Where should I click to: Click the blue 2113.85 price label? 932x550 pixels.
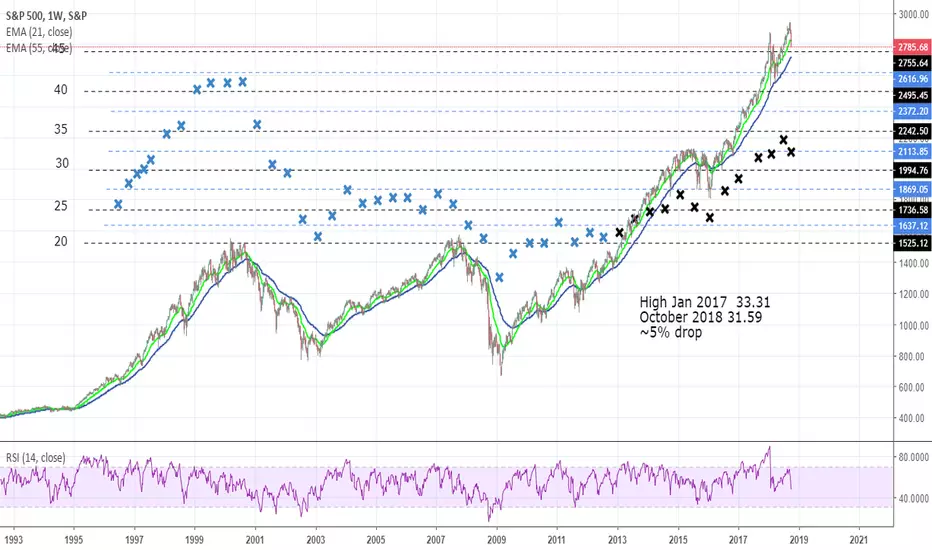tap(912, 152)
